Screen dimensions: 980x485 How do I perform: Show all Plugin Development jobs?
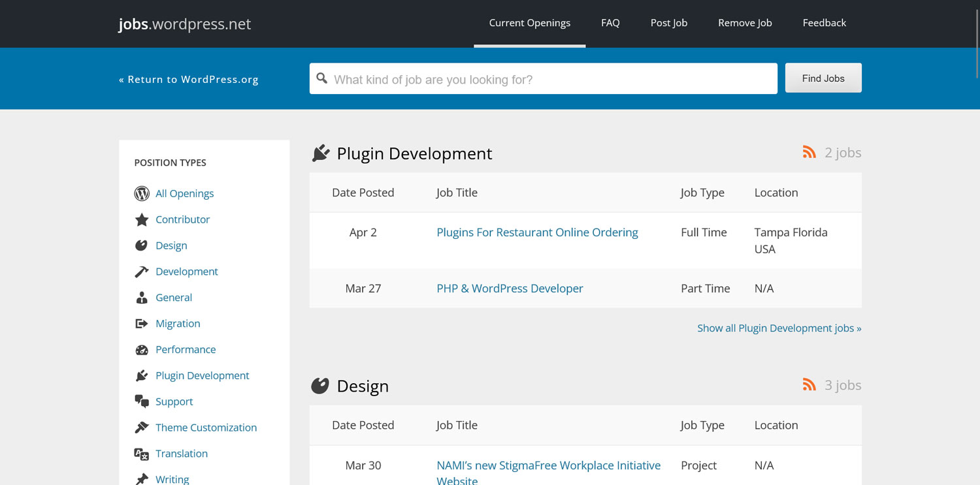click(779, 328)
